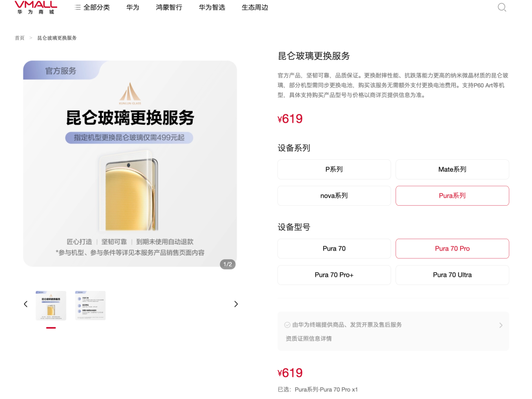Image resolution: width=532 pixels, height=399 pixels.
Task: Show previous thumbnail with left arrow
Action: 26,304
